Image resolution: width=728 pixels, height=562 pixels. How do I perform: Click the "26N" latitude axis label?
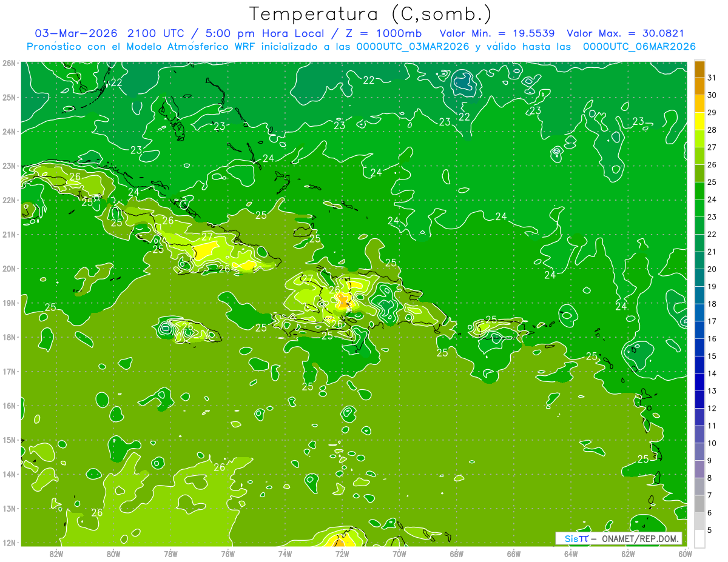click(x=8, y=63)
